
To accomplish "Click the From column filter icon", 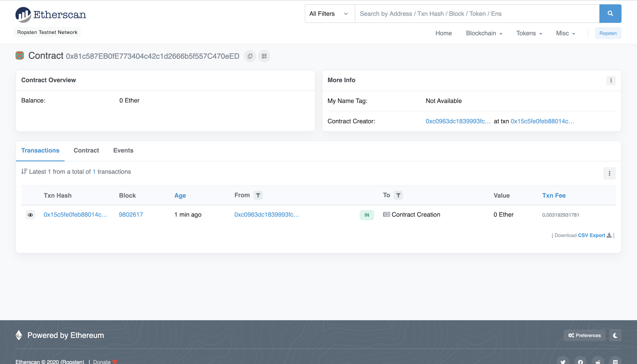I will [258, 195].
